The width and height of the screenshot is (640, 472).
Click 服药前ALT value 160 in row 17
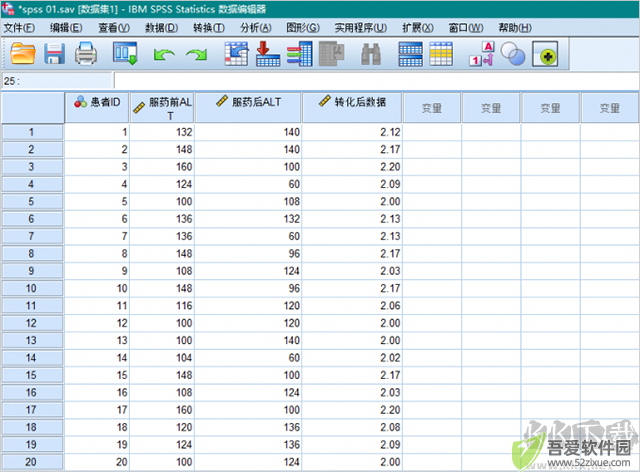click(x=162, y=410)
